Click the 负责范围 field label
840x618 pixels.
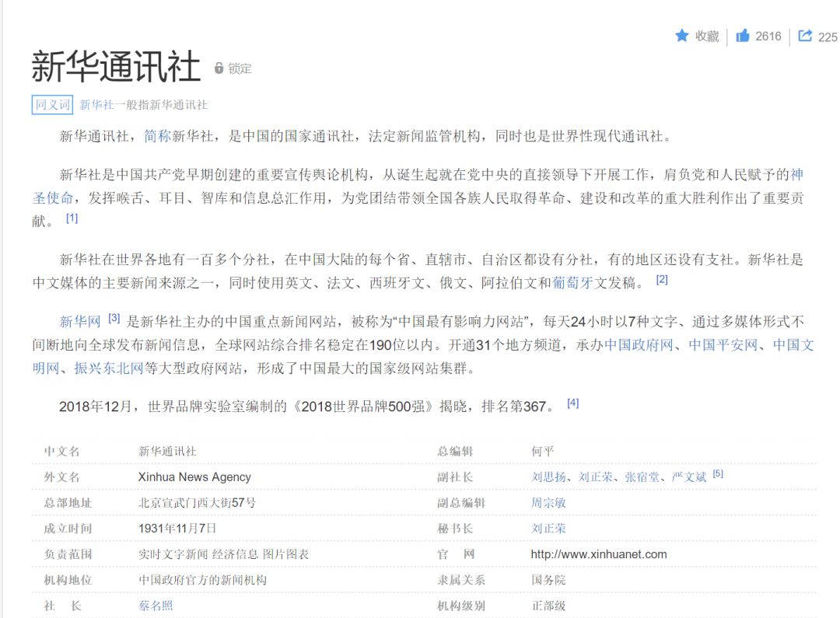pos(68,554)
